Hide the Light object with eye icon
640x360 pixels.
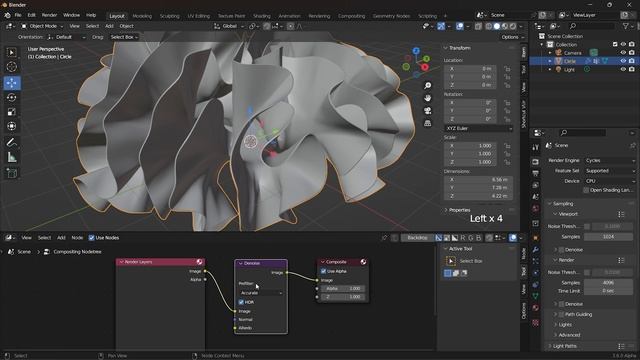click(x=623, y=69)
